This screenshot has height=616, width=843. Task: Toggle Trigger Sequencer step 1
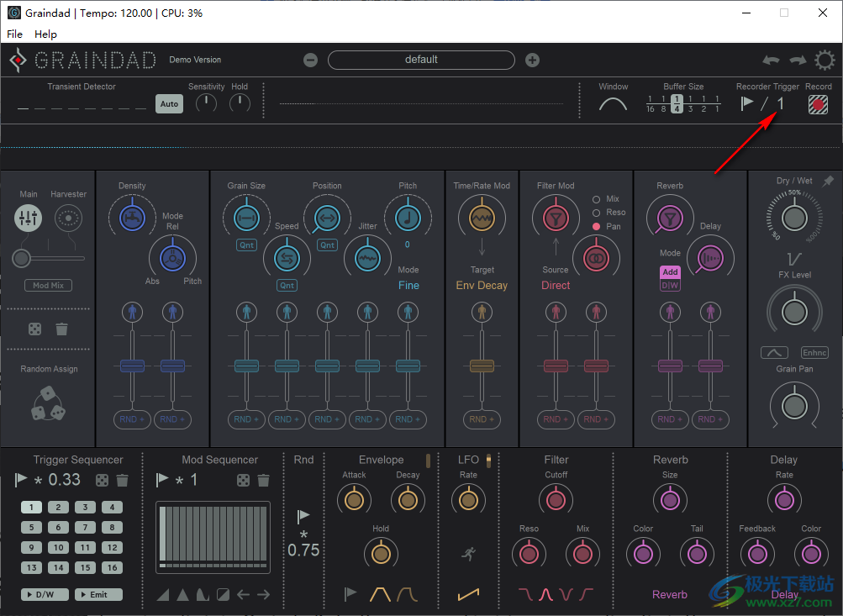(32, 507)
